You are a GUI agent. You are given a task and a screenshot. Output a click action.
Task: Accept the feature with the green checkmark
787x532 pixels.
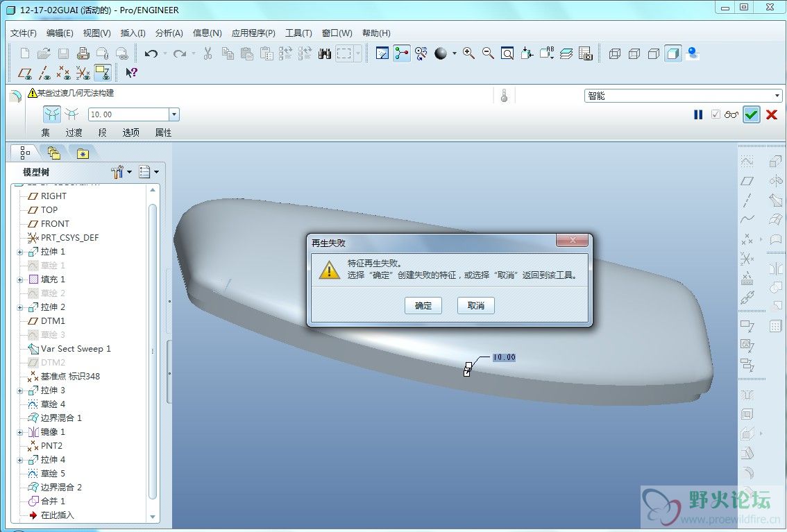[752, 114]
